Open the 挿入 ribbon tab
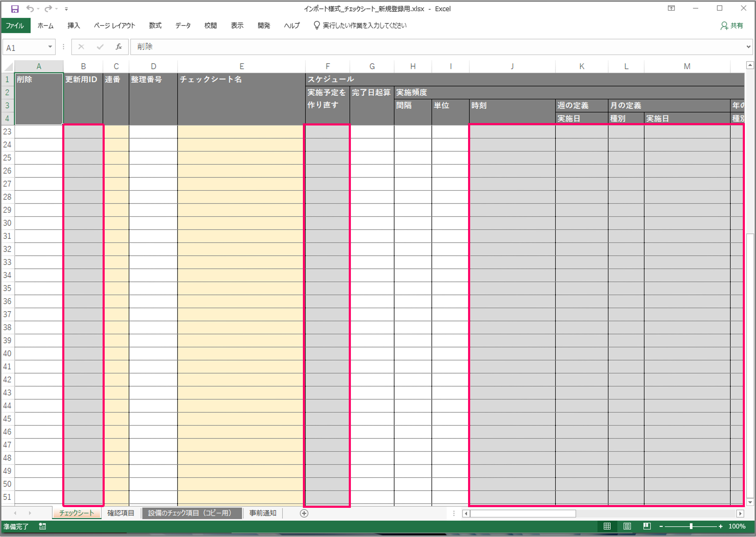 [x=73, y=26]
